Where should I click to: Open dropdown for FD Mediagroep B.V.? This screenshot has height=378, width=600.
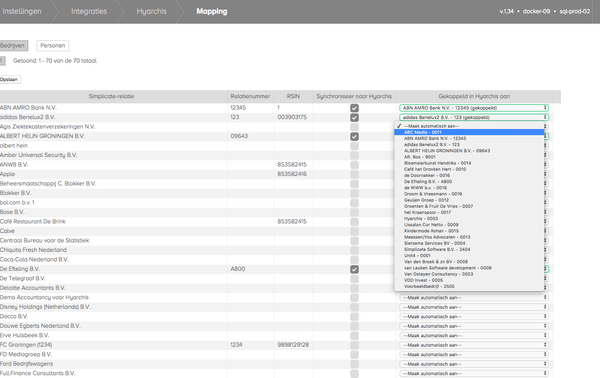(x=474, y=355)
